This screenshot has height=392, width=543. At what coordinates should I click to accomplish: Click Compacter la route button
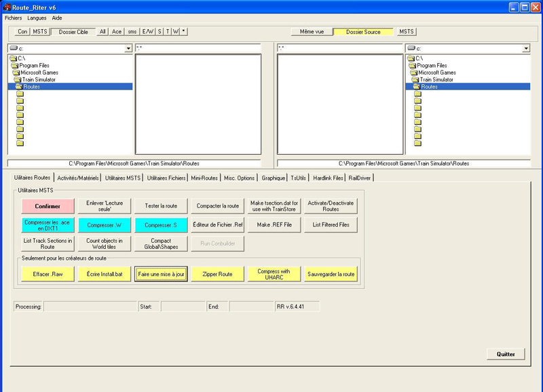217,206
